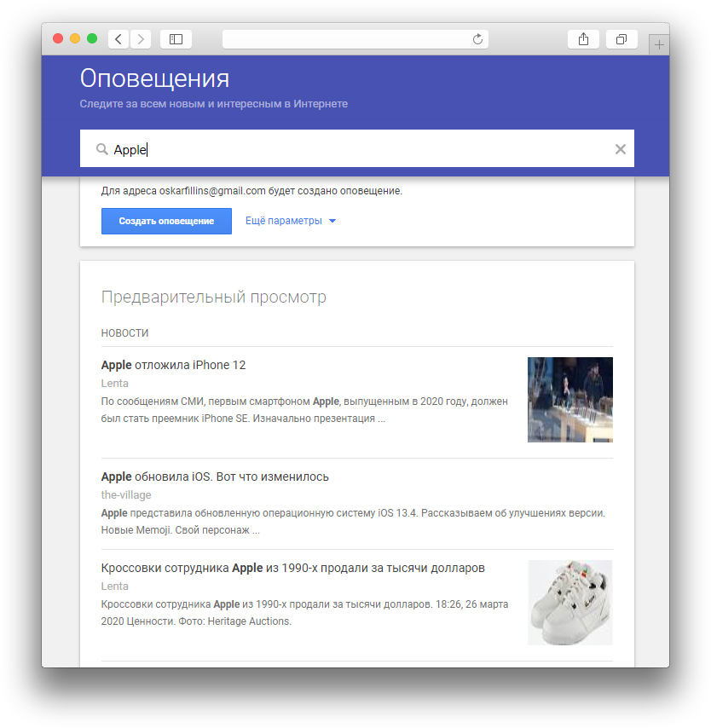
Task: Click the Предварительный просмотр heading
Action: tap(214, 298)
